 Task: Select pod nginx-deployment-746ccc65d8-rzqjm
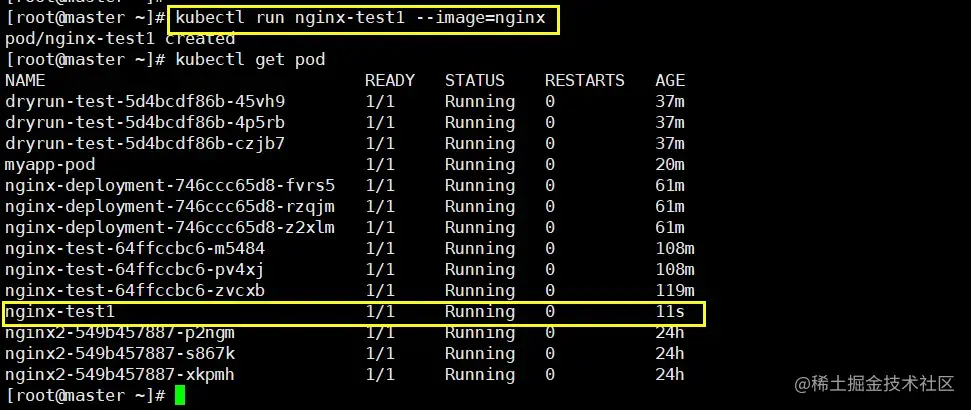point(170,207)
